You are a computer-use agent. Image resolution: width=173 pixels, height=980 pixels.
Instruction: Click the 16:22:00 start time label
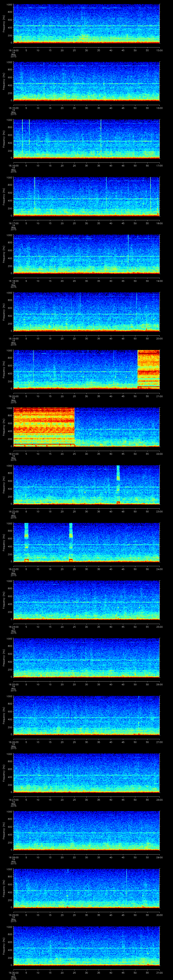[13, 511]
